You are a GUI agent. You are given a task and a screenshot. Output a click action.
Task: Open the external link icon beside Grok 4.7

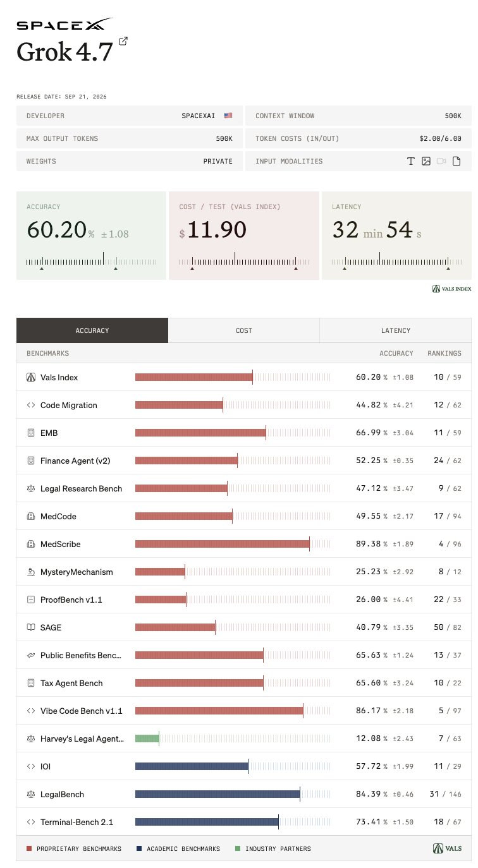(123, 41)
